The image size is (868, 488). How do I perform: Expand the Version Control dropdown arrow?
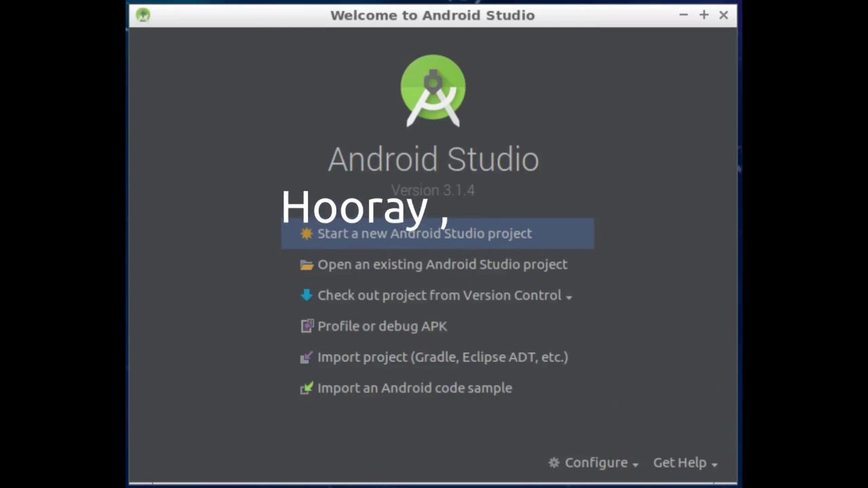tap(569, 297)
